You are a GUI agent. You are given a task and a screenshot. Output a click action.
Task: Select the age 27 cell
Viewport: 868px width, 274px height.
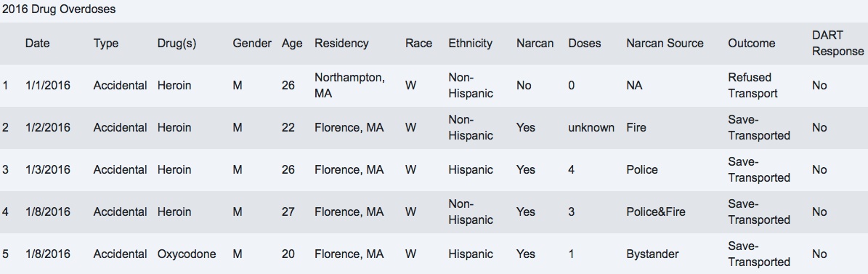point(288,211)
